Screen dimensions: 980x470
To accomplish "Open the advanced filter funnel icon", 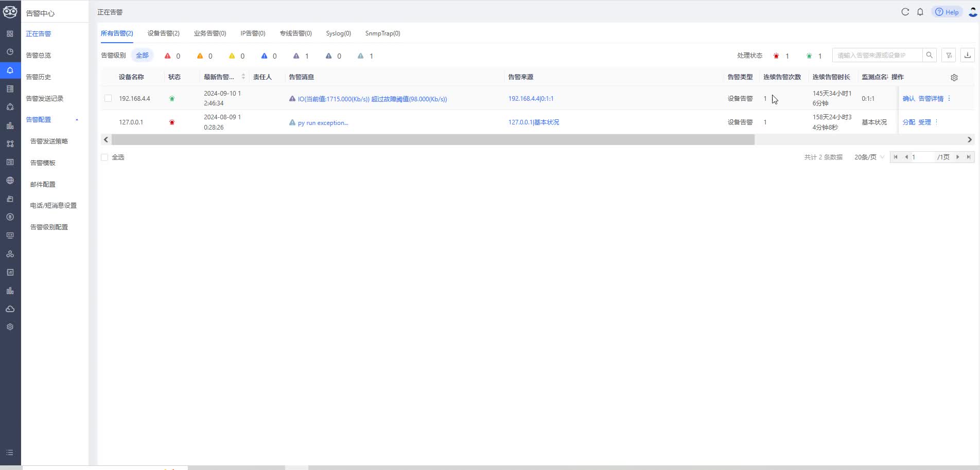I will 949,55.
